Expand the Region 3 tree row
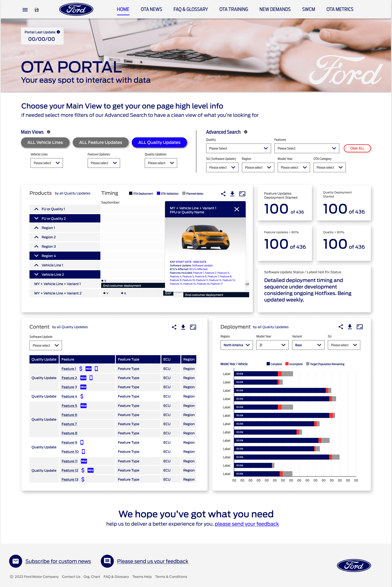 (x=65, y=246)
